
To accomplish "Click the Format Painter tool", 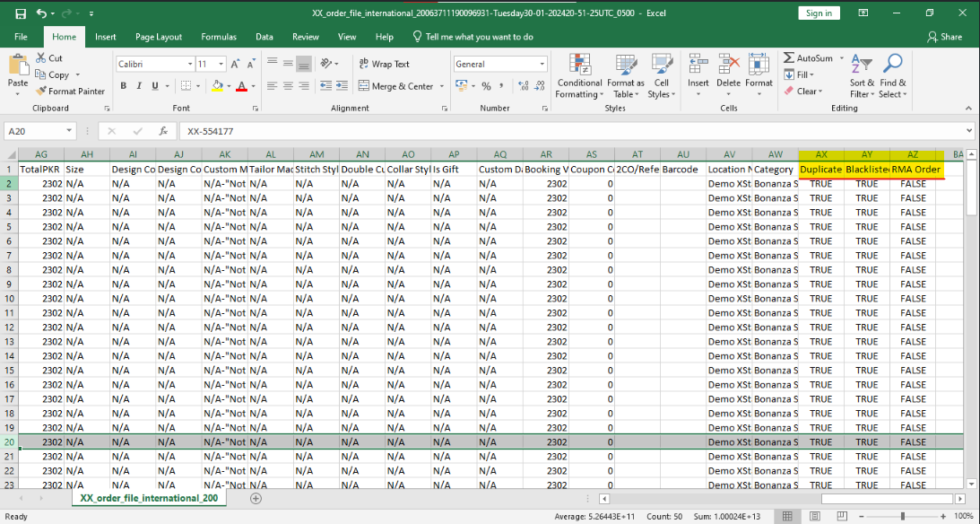I will [x=70, y=91].
